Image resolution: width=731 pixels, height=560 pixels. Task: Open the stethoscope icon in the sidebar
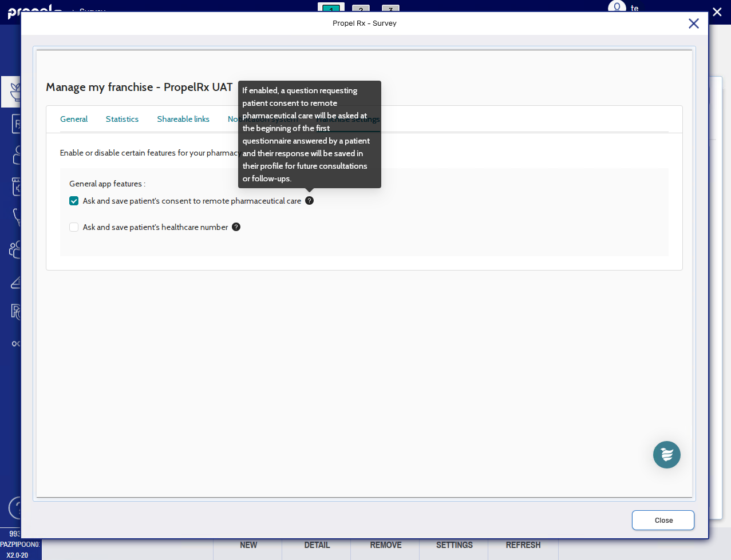coord(15,217)
